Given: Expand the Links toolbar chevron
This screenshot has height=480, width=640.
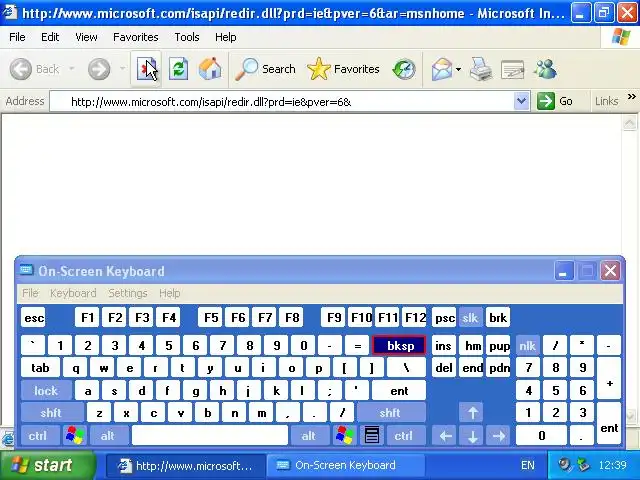Looking at the screenshot, I should coord(631,97).
